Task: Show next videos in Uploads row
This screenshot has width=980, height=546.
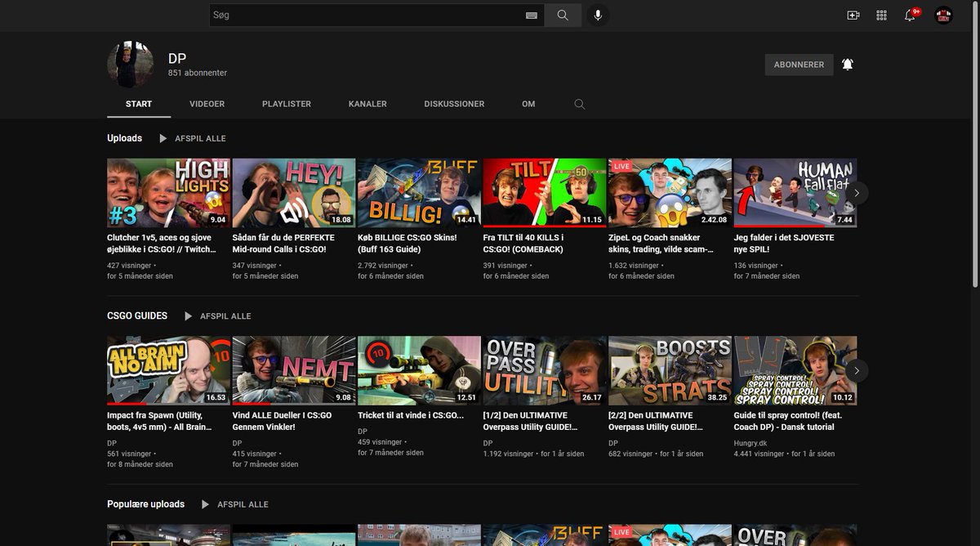Action: point(857,193)
